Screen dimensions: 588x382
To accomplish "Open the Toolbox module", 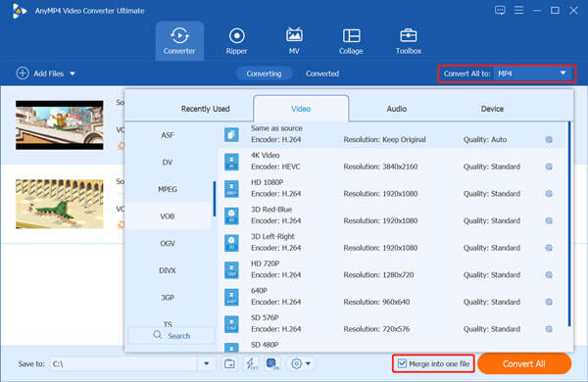I will [409, 41].
